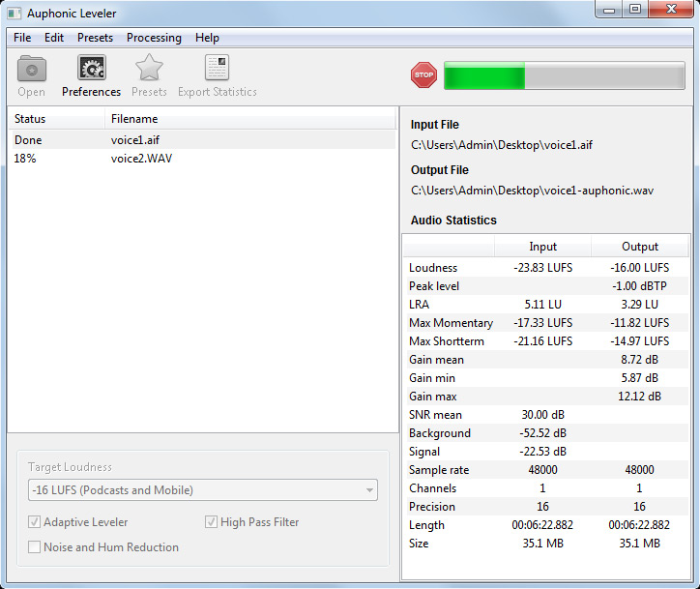The width and height of the screenshot is (700, 589).
Task: Expand the Target Loudness dropdown
Action: (x=202, y=490)
